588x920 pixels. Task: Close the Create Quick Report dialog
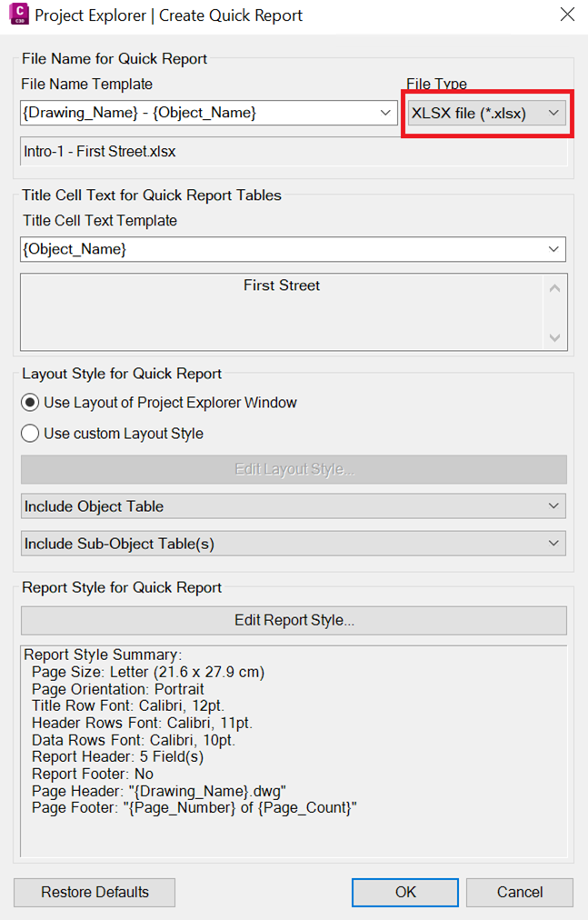(x=566, y=15)
